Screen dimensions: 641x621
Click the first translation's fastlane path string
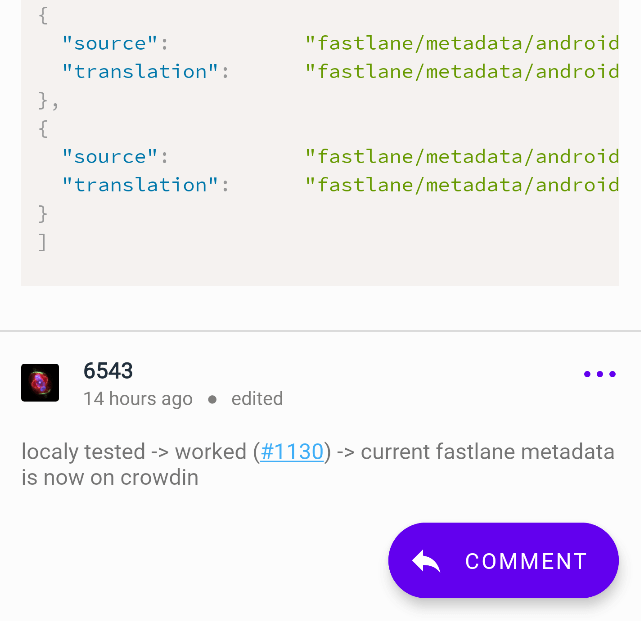click(462, 72)
